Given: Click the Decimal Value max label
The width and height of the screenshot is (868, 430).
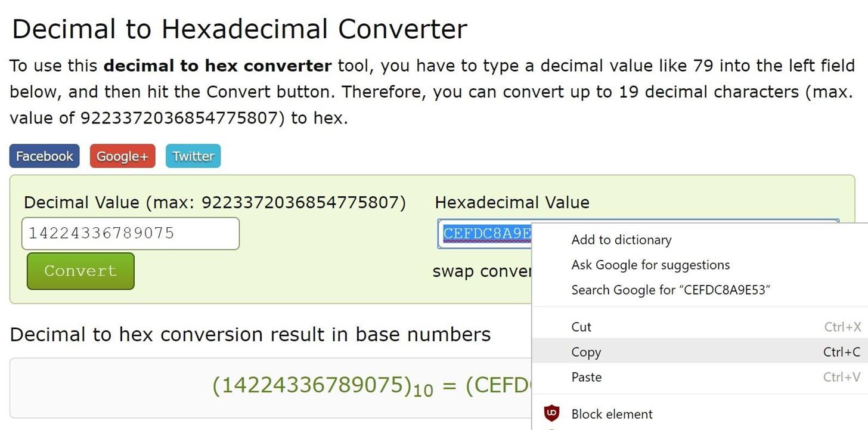Looking at the screenshot, I should click(x=215, y=203).
